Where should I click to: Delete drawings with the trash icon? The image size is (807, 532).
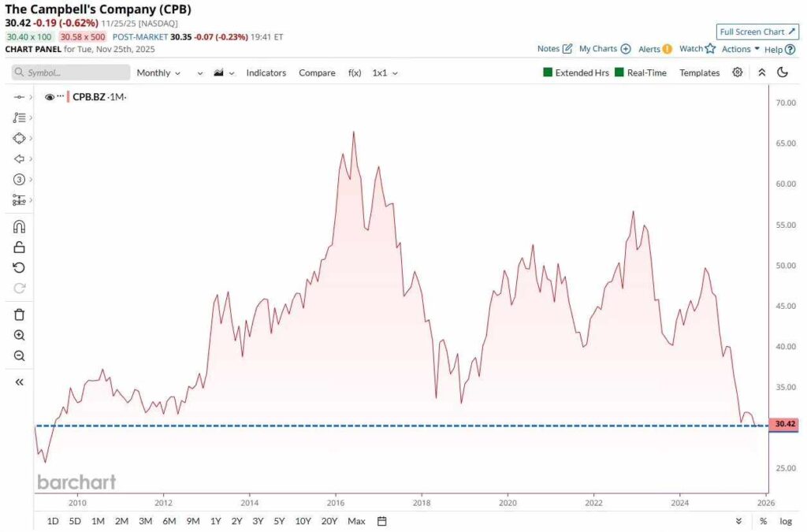pos(20,314)
